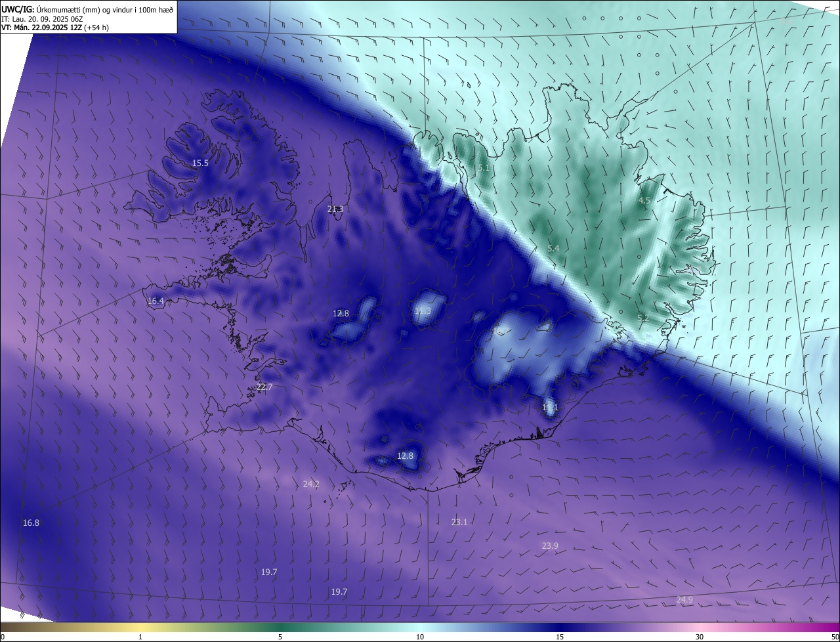Click the 16.4 value label

coord(156,301)
